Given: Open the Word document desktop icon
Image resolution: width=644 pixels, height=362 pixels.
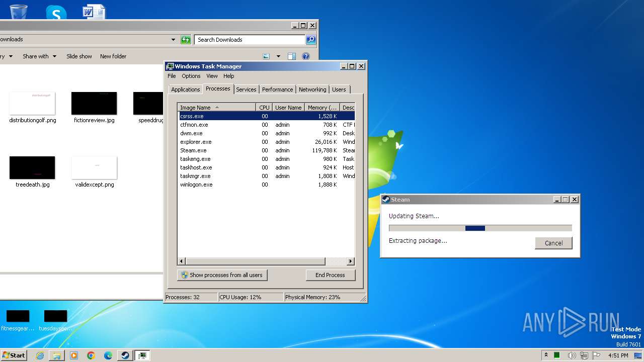Looking at the screenshot, I should [x=94, y=11].
